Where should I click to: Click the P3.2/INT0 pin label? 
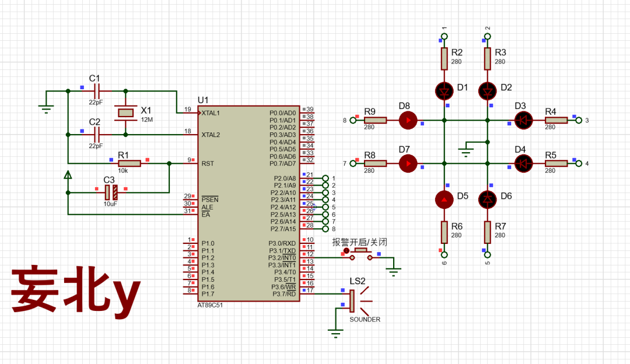282,258
